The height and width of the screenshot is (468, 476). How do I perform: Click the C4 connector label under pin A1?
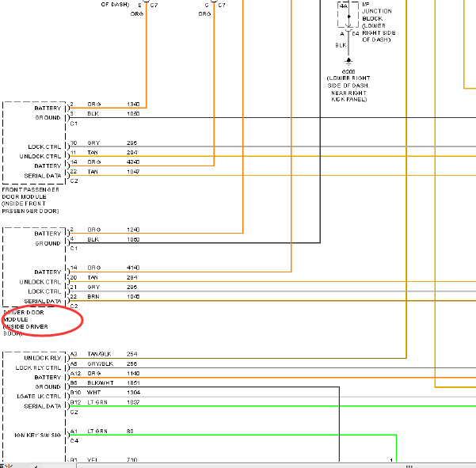click(x=74, y=441)
